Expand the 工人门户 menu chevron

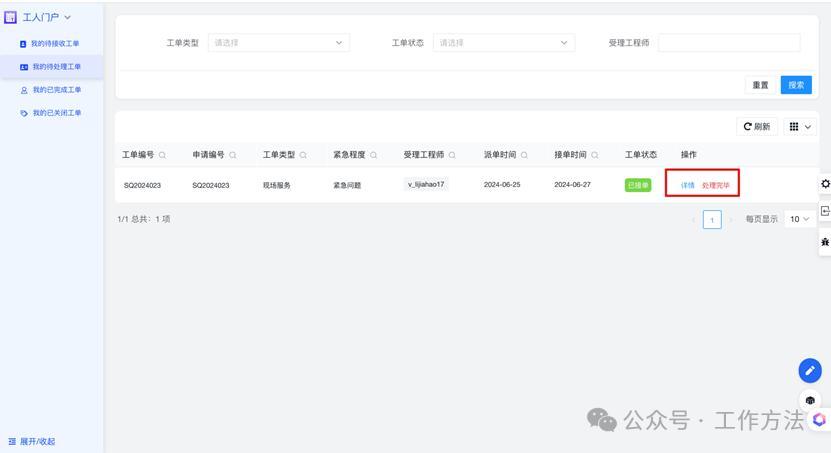click(67, 17)
